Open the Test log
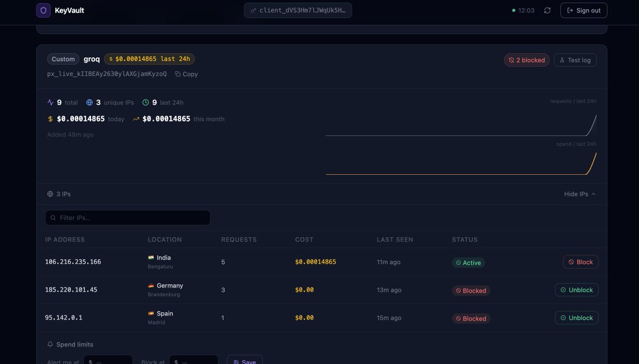The width and height of the screenshot is (639, 364). click(x=575, y=60)
